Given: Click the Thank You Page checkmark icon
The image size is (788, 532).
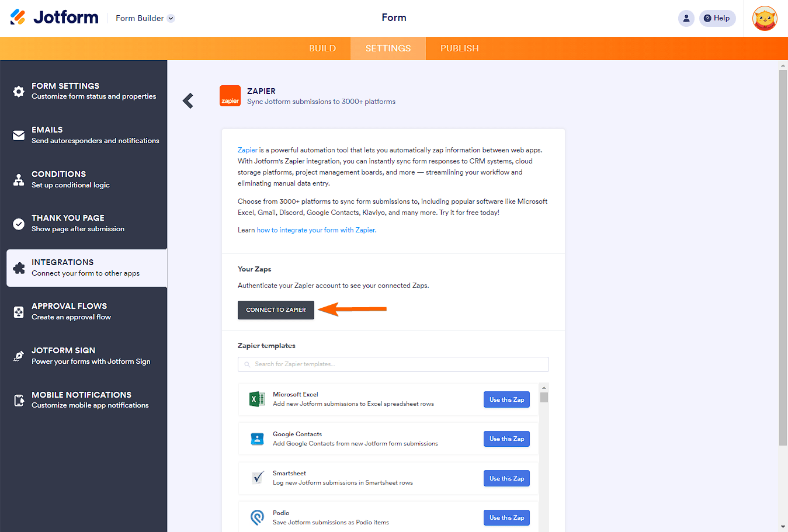Looking at the screenshot, I should (19, 224).
